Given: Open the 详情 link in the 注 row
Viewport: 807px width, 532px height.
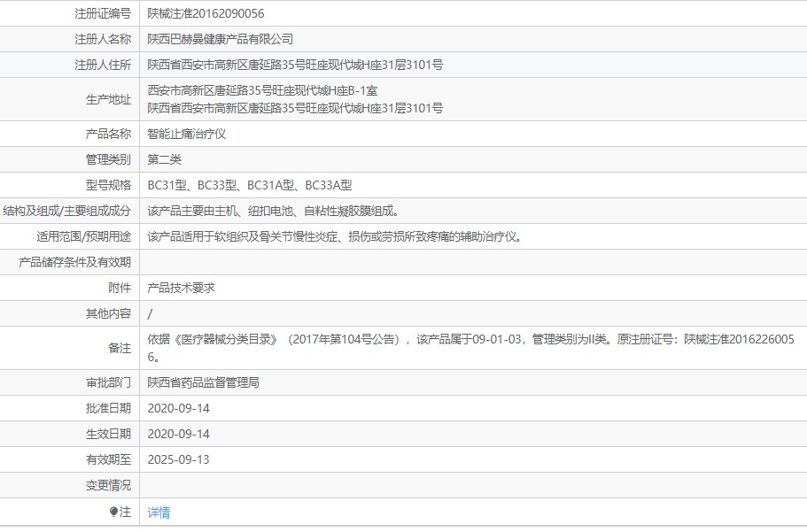Looking at the screenshot, I should click(x=159, y=513).
